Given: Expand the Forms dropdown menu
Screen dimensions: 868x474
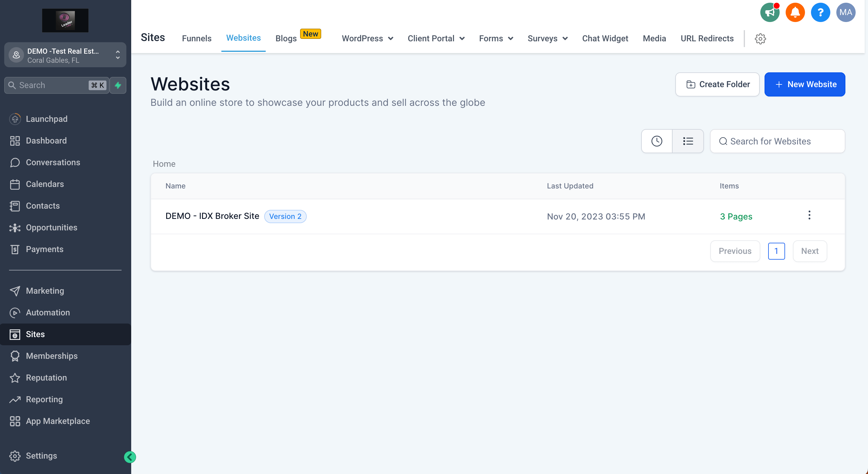Looking at the screenshot, I should (496, 39).
